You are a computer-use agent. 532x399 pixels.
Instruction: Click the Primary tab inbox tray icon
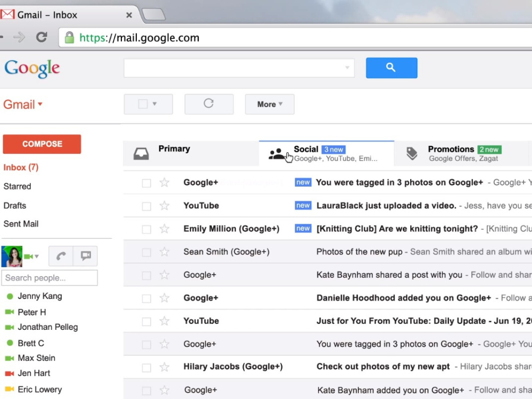coord(141,153)
